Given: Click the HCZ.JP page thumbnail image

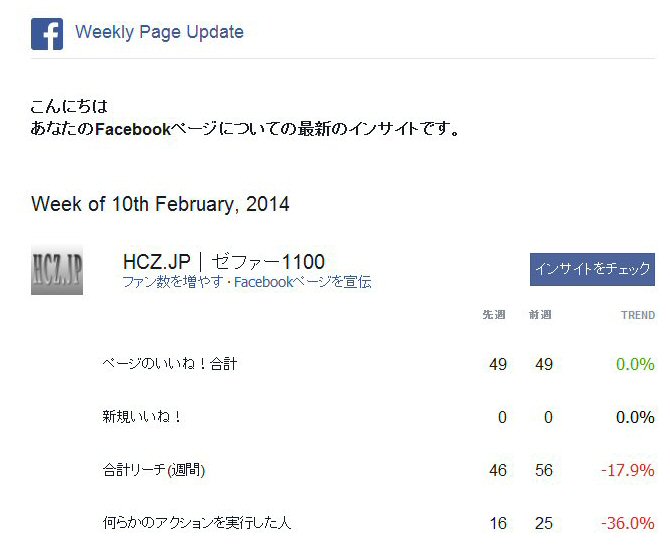Looking at the screenshot, I should 57,270.
